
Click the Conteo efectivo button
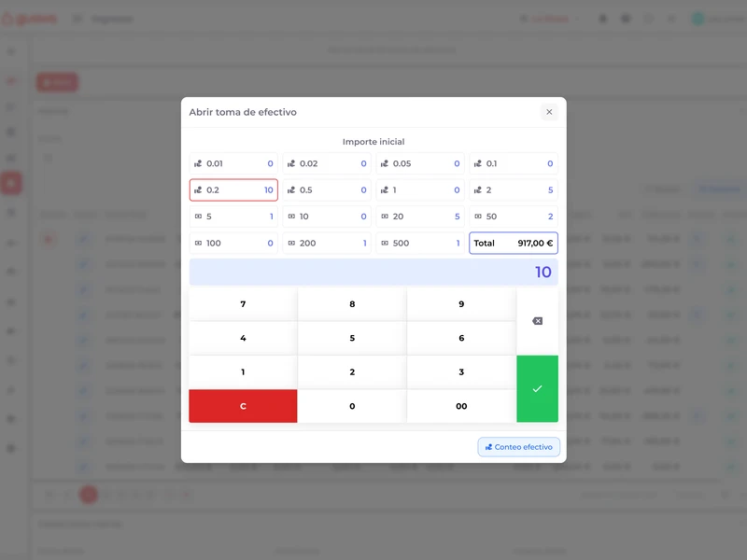(518, 447)
